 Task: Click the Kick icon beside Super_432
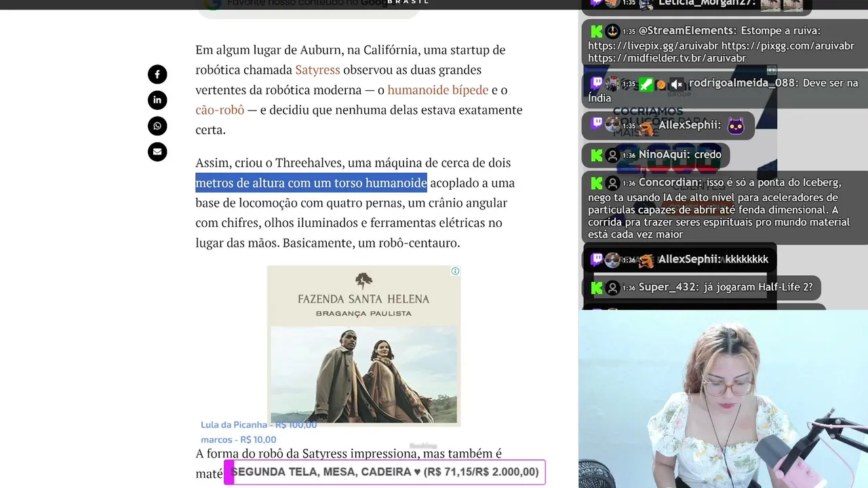(596, 287)
